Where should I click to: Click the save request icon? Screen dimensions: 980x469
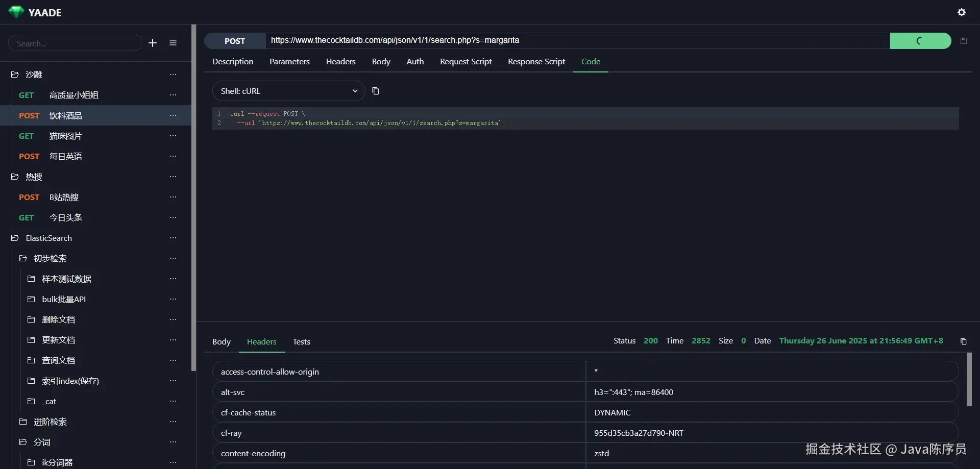click(964, 41)
